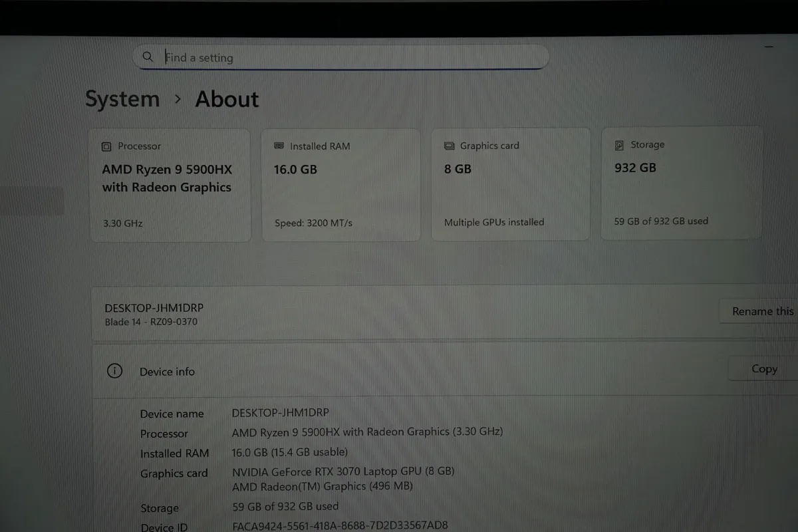Viewport: 798px width, 532px height.
Task: Copy the device info
Action: tap(763, 368)
